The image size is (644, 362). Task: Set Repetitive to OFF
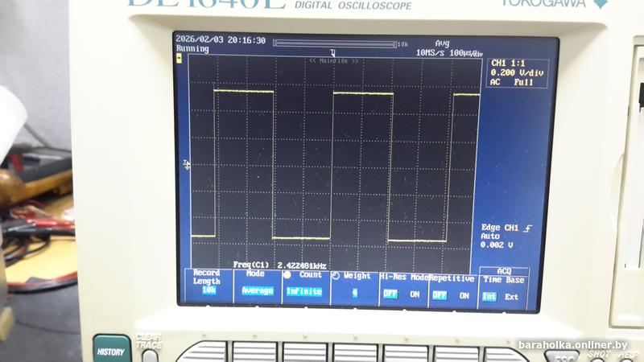click(440, 295)
